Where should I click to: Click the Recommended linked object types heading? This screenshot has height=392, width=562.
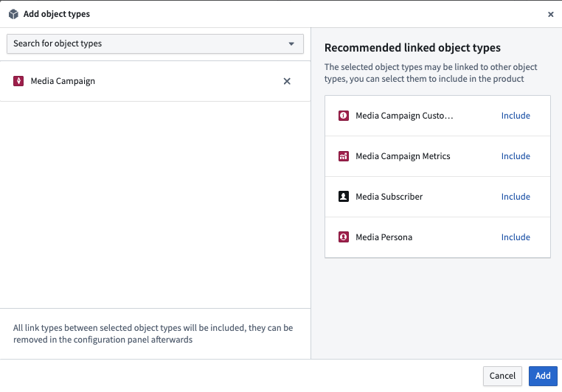tap(412, 48)
